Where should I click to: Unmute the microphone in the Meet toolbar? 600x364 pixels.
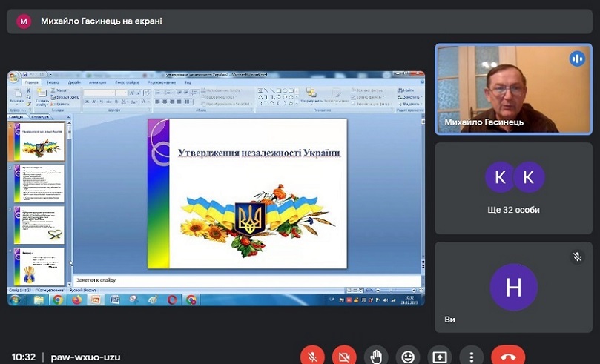point(313,357)
